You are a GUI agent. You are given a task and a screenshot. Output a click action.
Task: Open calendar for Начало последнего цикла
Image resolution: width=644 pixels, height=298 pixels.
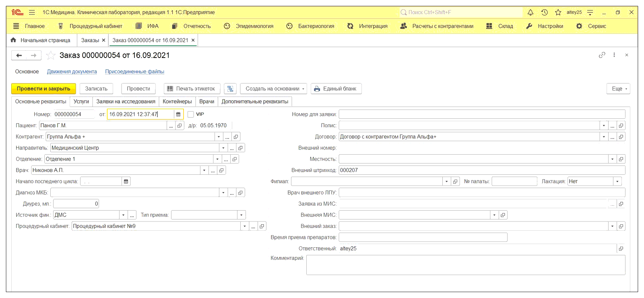[x=126, y=182]
